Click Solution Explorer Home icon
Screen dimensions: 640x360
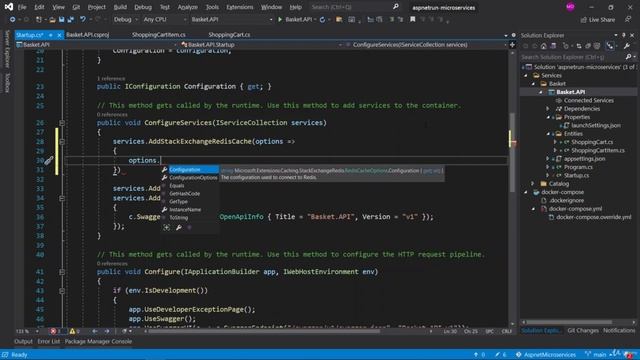[x=544, y=46]
